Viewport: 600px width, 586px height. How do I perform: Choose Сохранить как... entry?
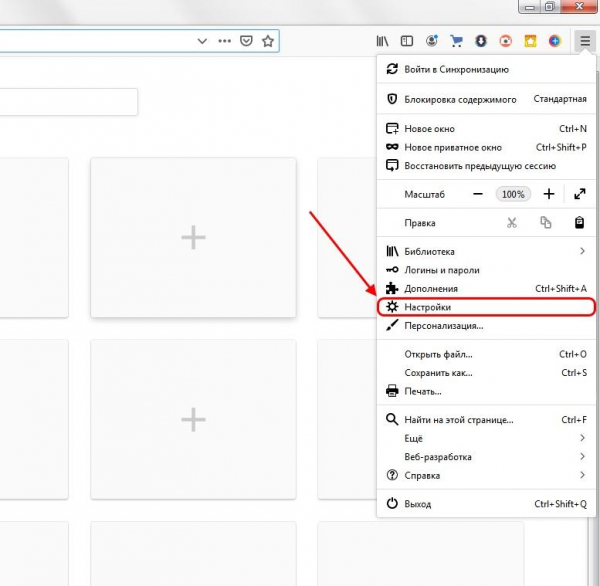pos(486,373)
